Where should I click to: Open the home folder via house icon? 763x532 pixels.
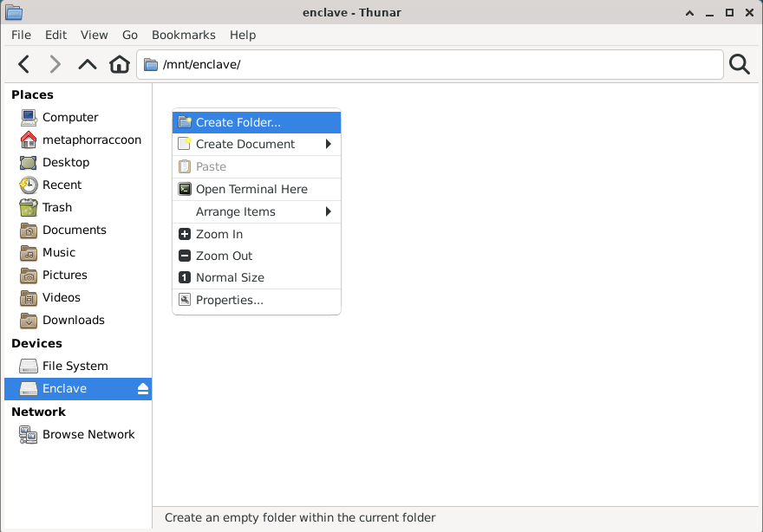click(120, 64)
